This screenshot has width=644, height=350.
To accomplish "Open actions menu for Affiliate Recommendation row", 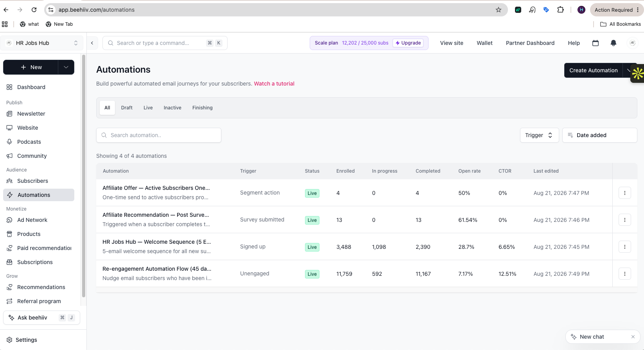I will (x=625, y=220).
